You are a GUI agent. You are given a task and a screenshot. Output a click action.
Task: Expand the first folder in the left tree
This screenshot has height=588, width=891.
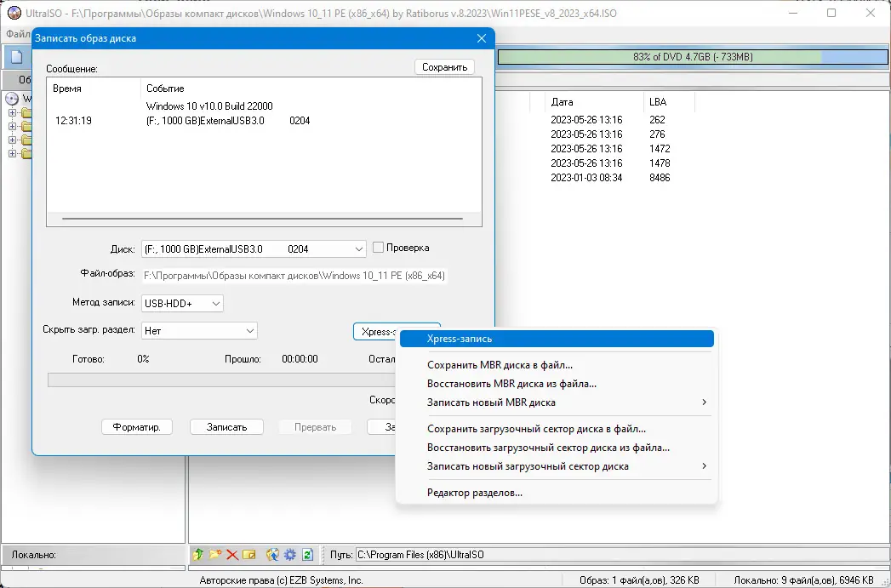pos(12,112)
